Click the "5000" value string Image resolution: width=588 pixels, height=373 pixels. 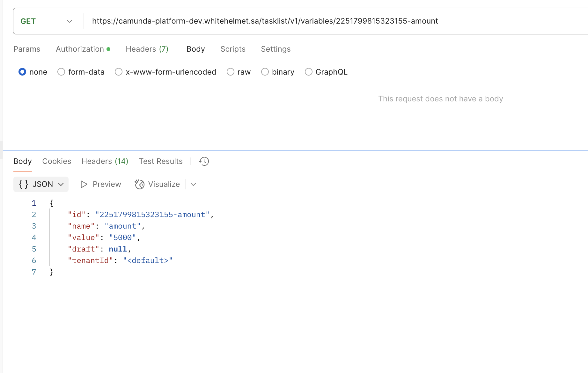[123, 238]
